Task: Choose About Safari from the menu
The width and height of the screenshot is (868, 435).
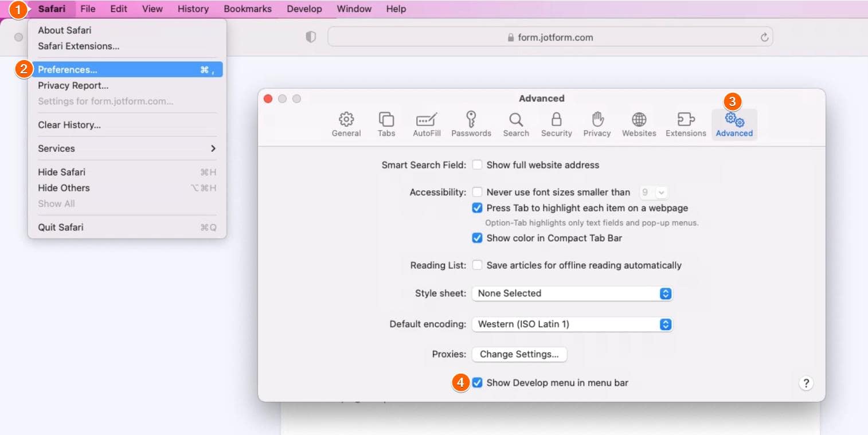Action: click(x=127, y=30)
